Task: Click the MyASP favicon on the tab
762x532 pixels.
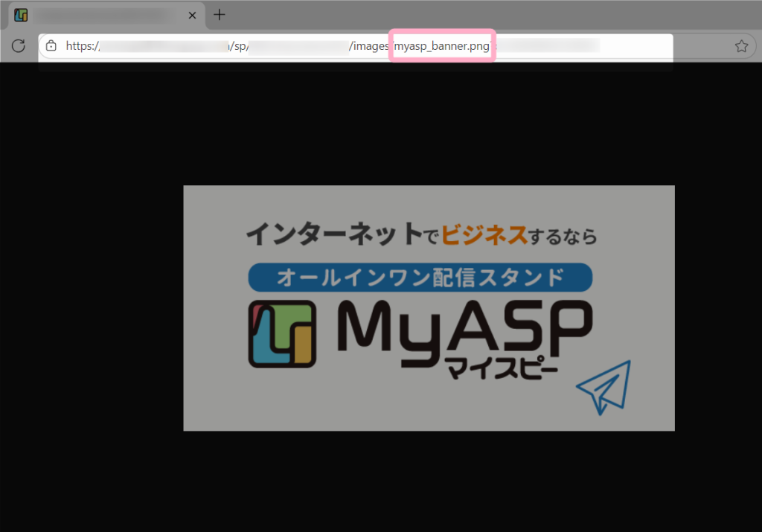Action: point(21,15)
